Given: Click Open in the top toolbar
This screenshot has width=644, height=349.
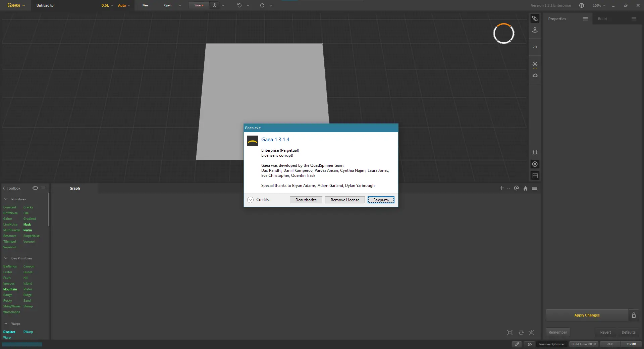Looking at the screenshot, I should (168, 5).
